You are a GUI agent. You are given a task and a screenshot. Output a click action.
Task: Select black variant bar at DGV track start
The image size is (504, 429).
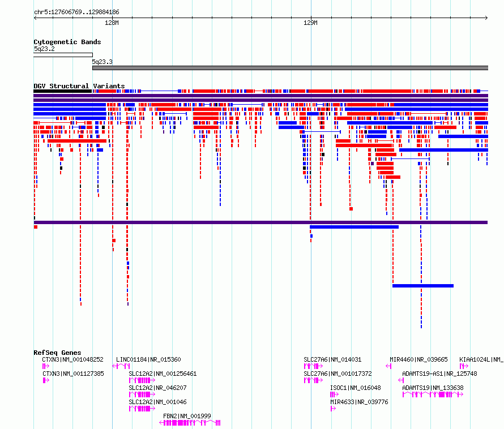63,91
